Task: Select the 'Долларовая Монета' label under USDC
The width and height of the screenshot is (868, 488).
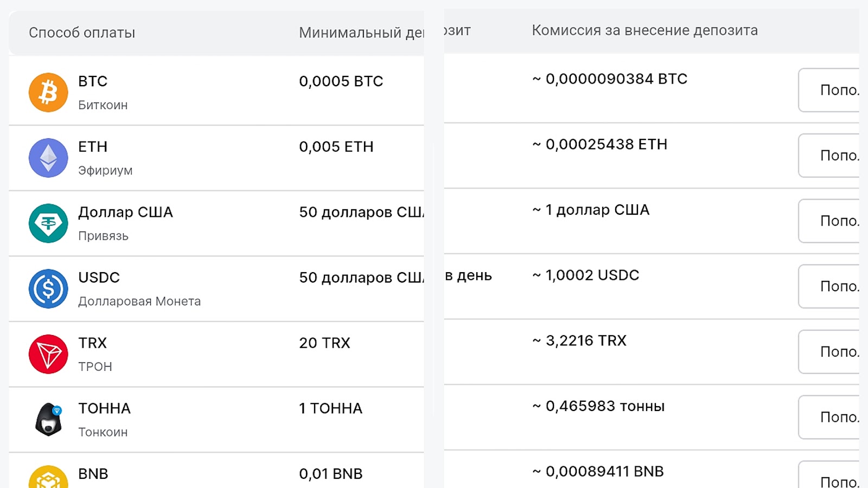Action: [x=139, y=301]
